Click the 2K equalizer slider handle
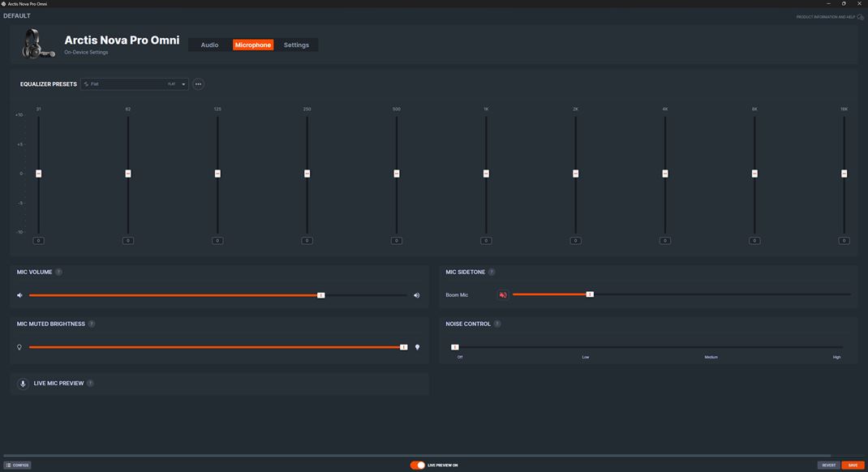 [576, 174]
